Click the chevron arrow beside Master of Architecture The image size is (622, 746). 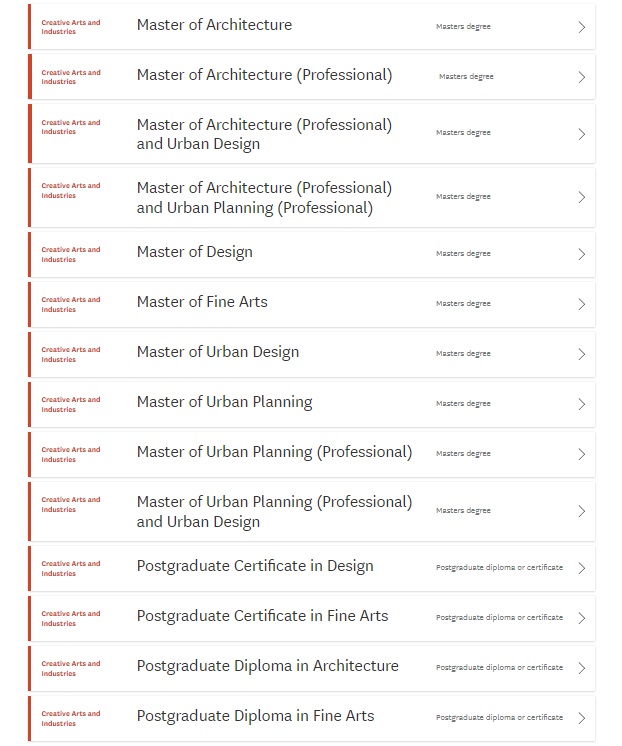tap(582, 27)
